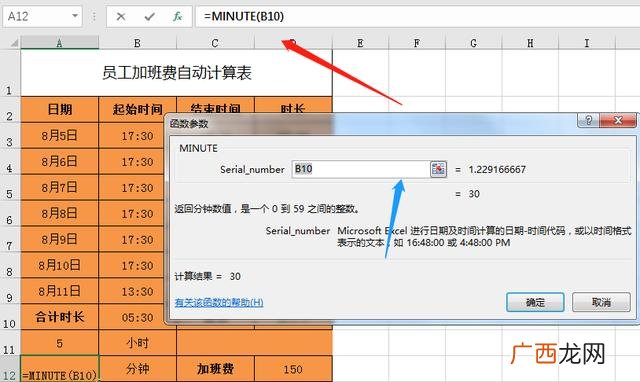
Task: Click the 分钟 cell
Action: coord(137,369)
